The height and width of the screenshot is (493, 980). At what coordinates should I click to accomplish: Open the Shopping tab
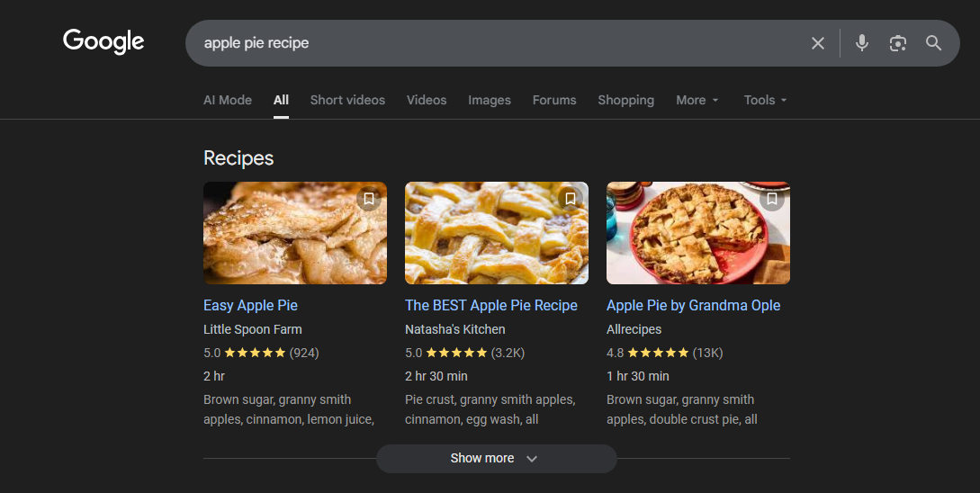click(x=625, y=100)
